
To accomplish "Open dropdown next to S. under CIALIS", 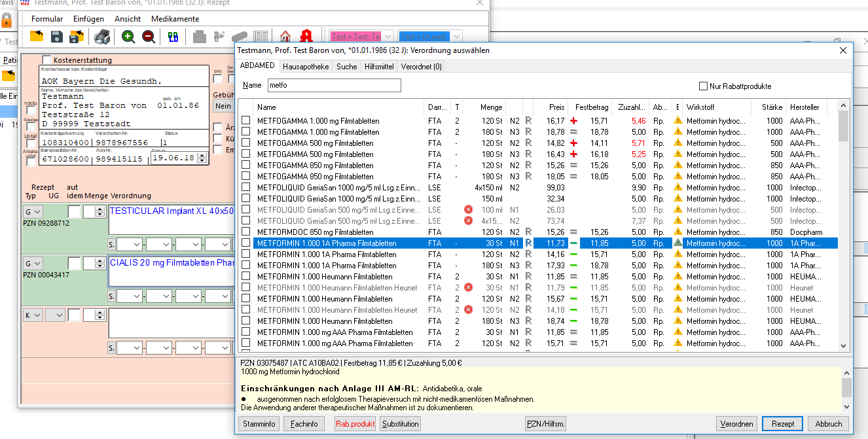I will 130,296.
